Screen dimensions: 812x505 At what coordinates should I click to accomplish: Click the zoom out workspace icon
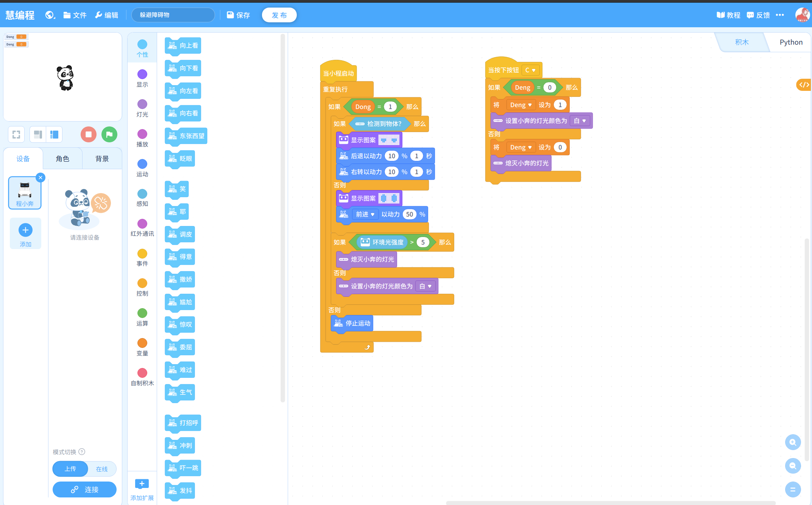(x=793, y=466)
